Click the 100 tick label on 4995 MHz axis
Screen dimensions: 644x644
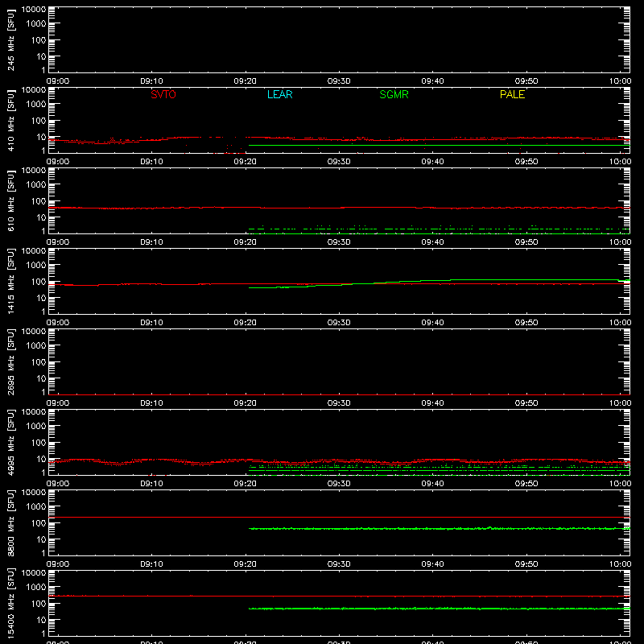coord(39,442)
